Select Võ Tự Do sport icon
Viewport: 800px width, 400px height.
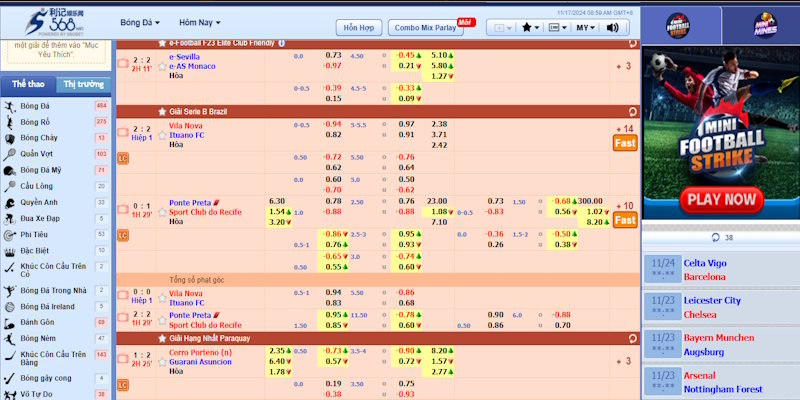click(10, 394)
